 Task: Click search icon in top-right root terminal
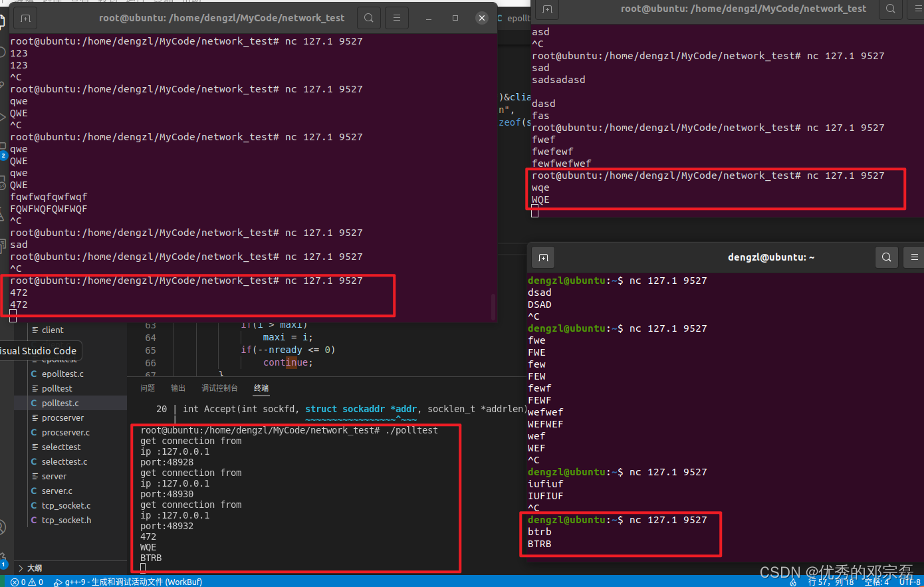pyautogui.click(x=890, y=9)
